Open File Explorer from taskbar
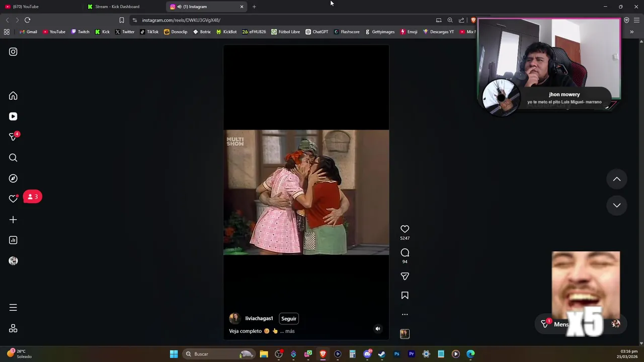Viewport: 644px width, 362px height. (264, 354)
